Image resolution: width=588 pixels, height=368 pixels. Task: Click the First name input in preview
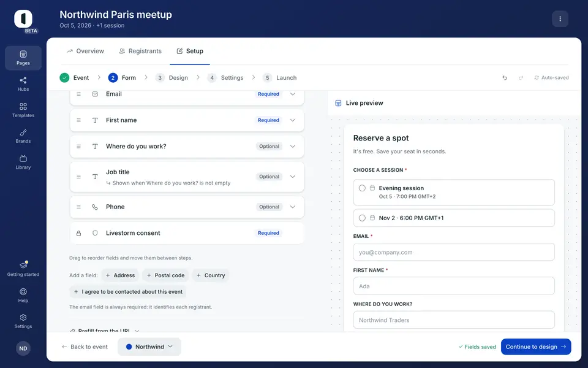pyautogui.click(x=454, y=286)
